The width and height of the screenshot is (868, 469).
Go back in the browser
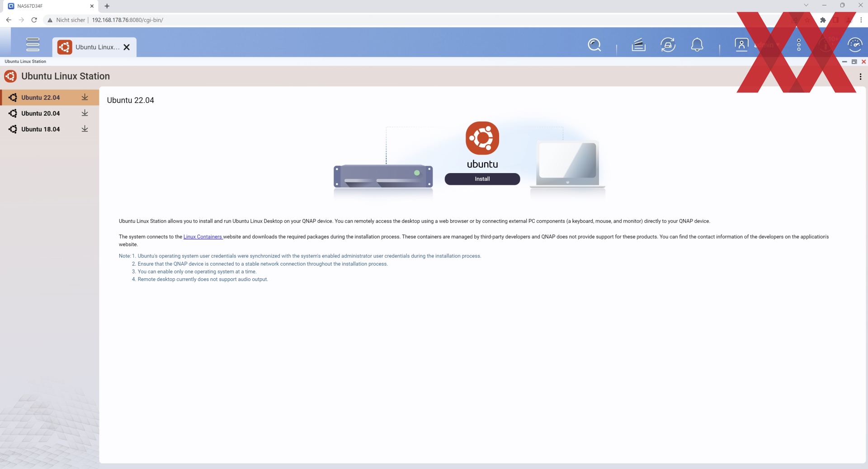9,20
